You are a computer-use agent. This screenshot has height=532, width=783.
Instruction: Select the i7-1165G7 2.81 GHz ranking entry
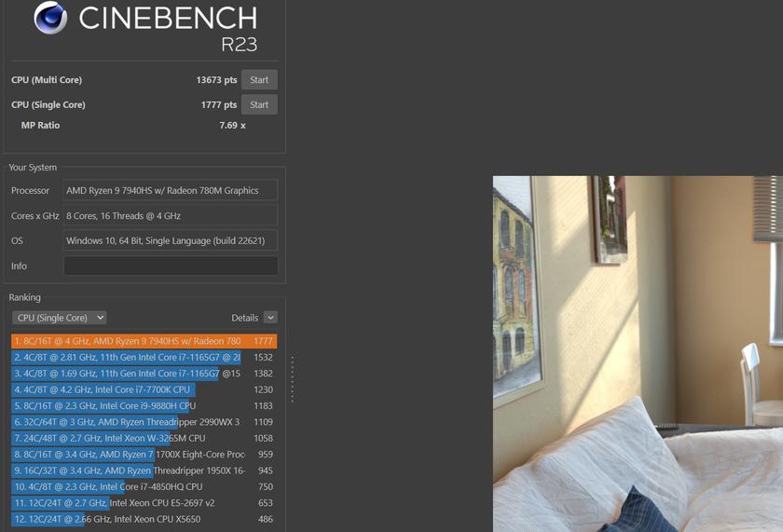click(x=144, y=358)
